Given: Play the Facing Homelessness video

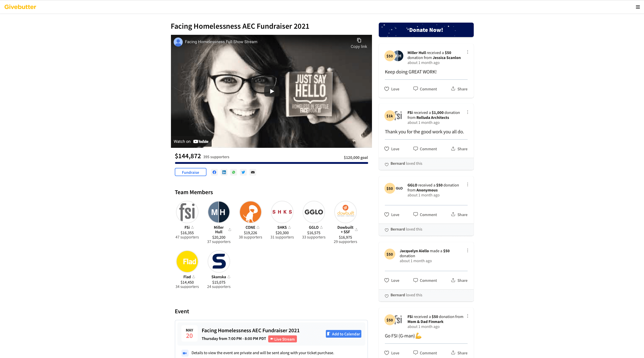Looking at the screenshot, I should (x=272, y=91).
